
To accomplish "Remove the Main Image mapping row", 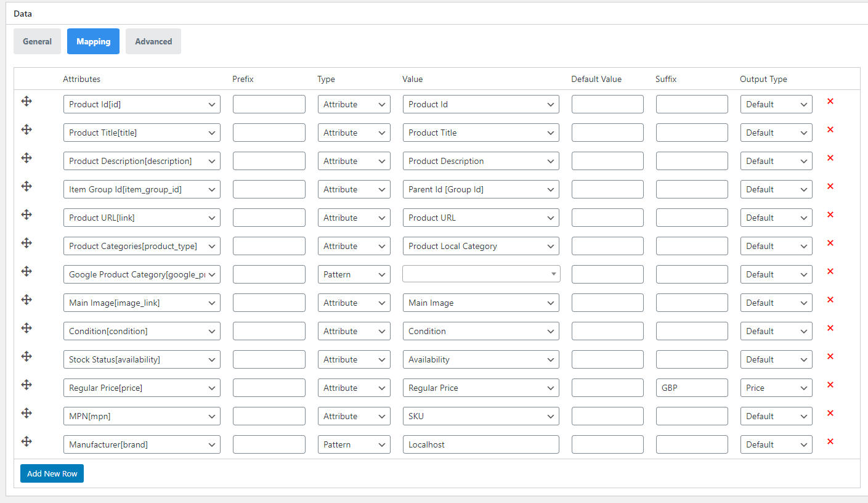I will click(x=830, y=300).
